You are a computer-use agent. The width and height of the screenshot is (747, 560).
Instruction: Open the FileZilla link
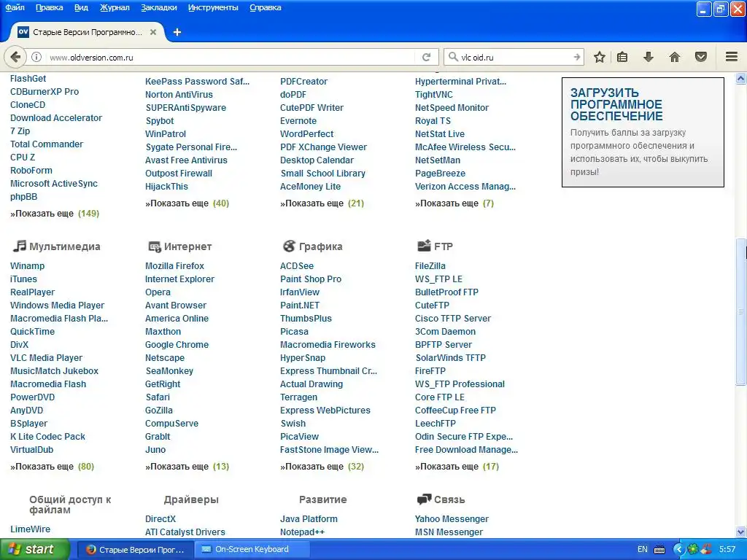click(x=430, y=265)
